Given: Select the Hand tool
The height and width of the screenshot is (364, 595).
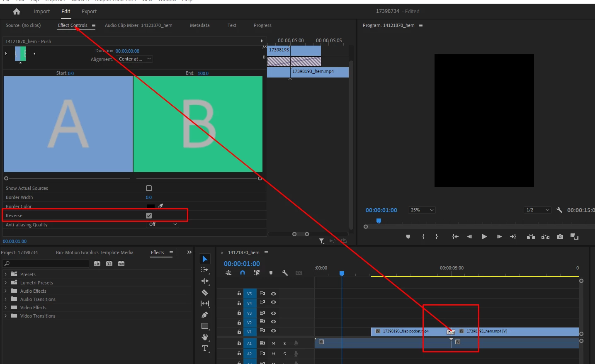Looking at the screenshot, I should (205, 337).
